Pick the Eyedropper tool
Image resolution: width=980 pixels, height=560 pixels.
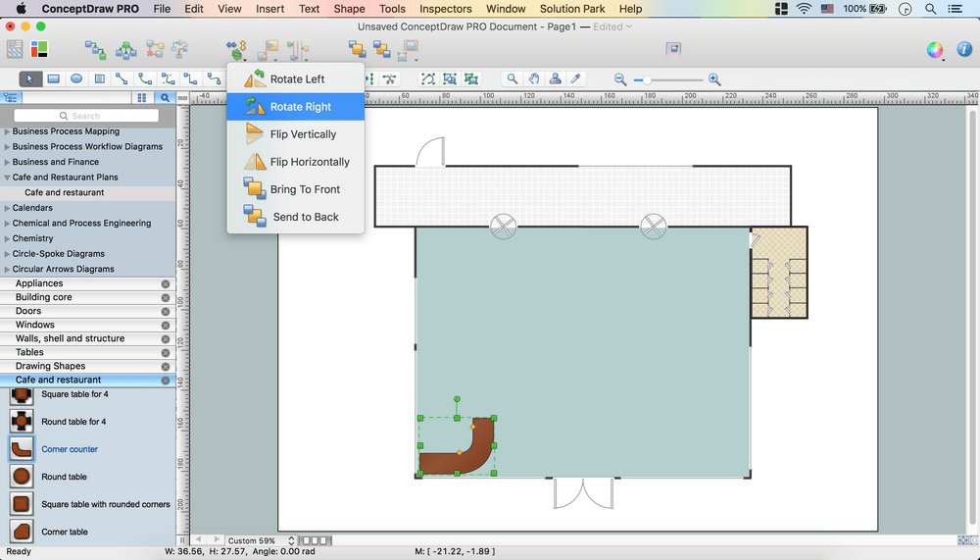coord(577,78)
